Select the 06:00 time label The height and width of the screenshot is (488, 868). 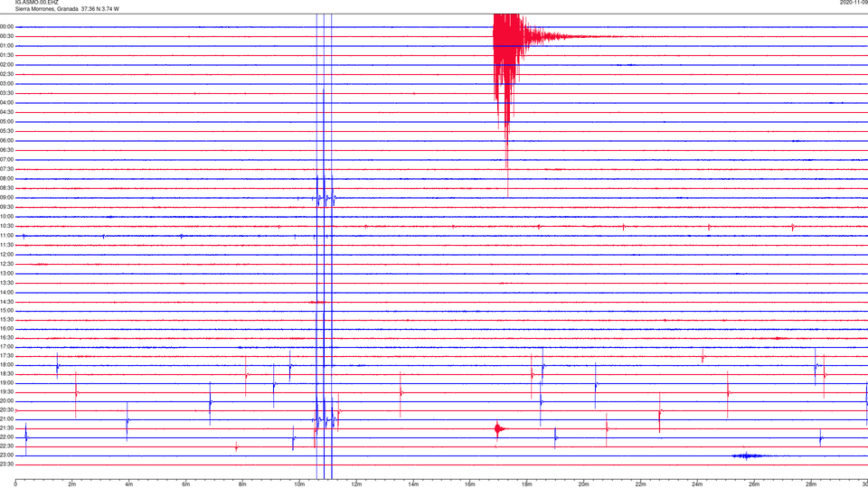pos(6,141)
